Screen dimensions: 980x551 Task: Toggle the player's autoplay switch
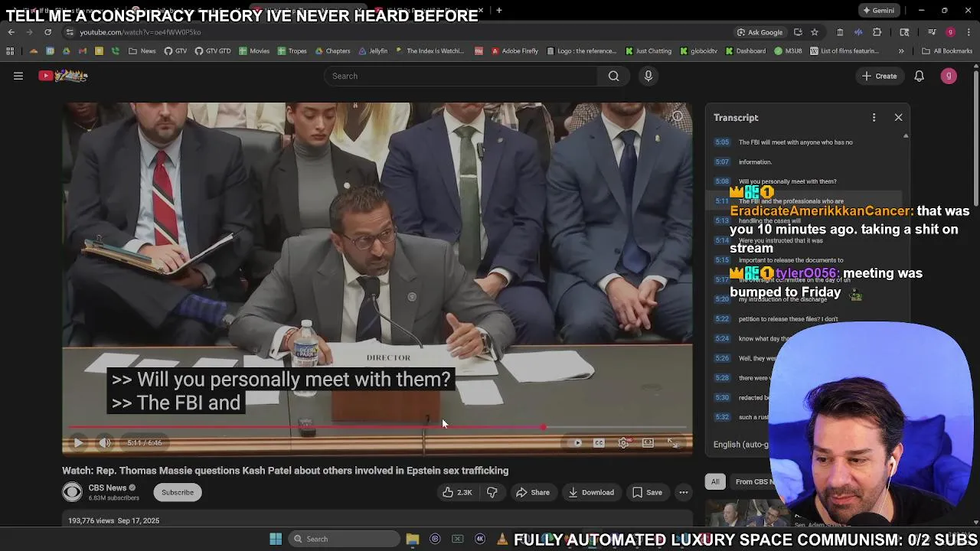coord(577,443)
